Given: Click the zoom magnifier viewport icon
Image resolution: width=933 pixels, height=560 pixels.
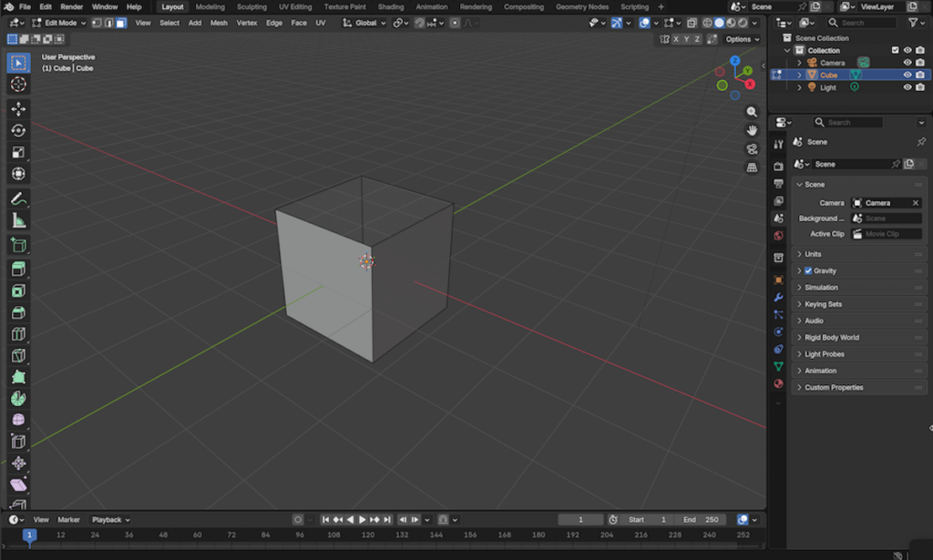Looking at the screenshot, I should click(752, 111).
